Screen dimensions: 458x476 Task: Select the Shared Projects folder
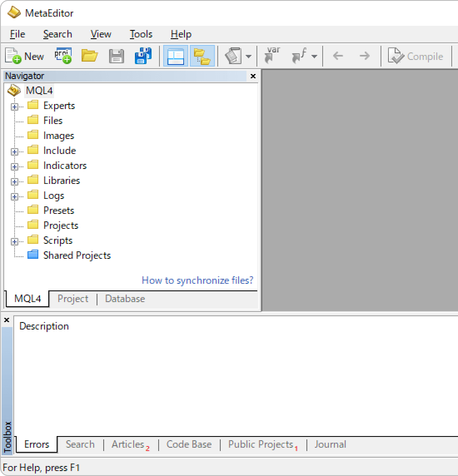coord(77,255)
